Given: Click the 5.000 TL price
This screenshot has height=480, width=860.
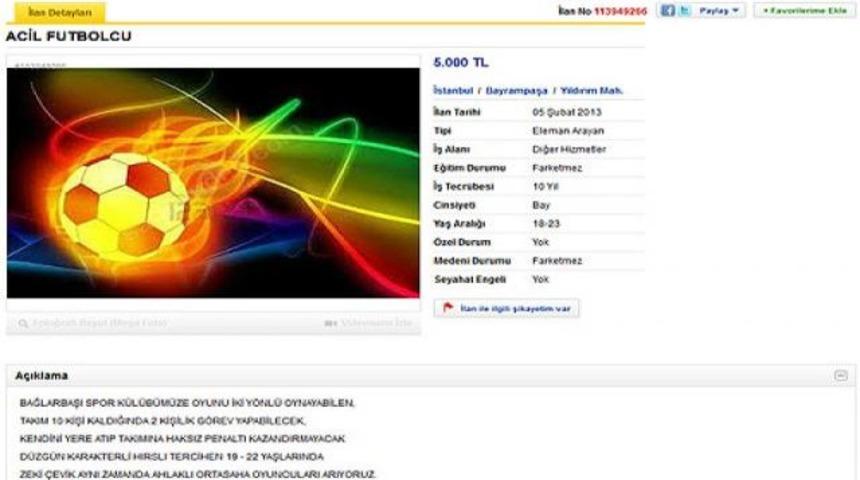Looking at the screenshot, I should 460,63.
